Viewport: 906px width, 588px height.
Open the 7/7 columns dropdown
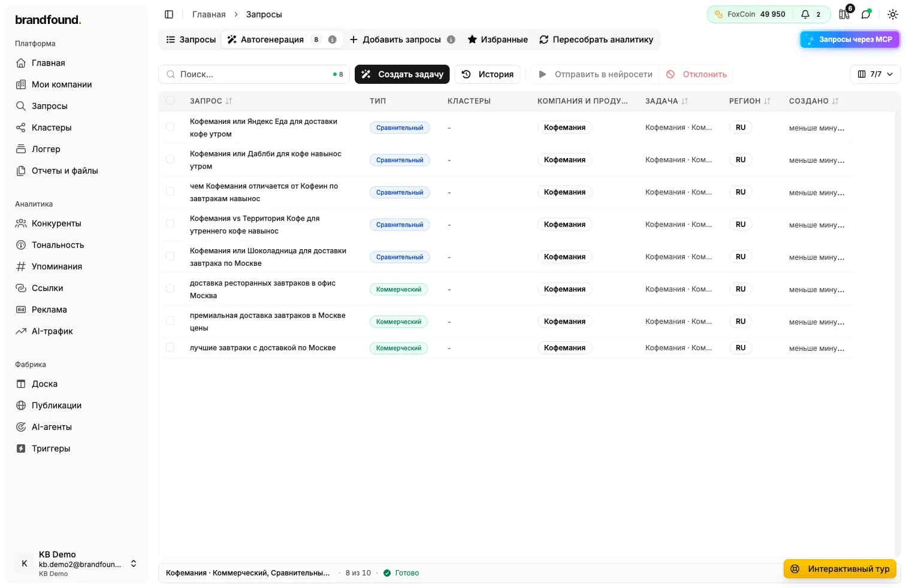click(875, 74)
